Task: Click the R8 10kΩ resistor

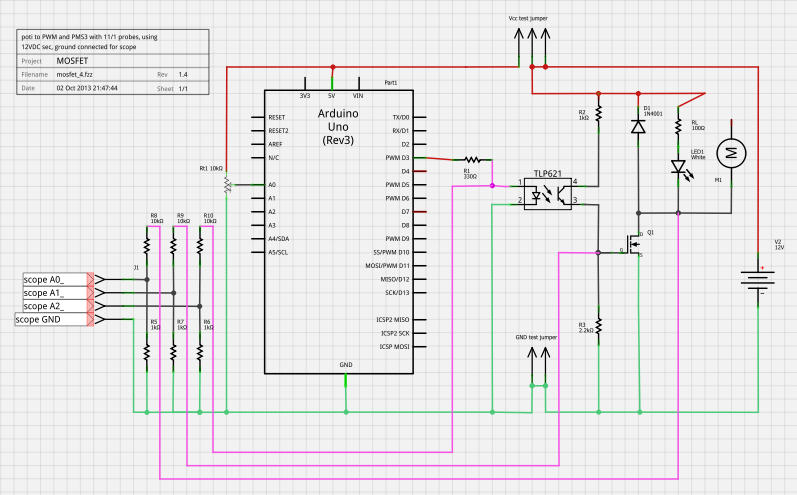Action: pyautogui.click(x=147, y=242)
